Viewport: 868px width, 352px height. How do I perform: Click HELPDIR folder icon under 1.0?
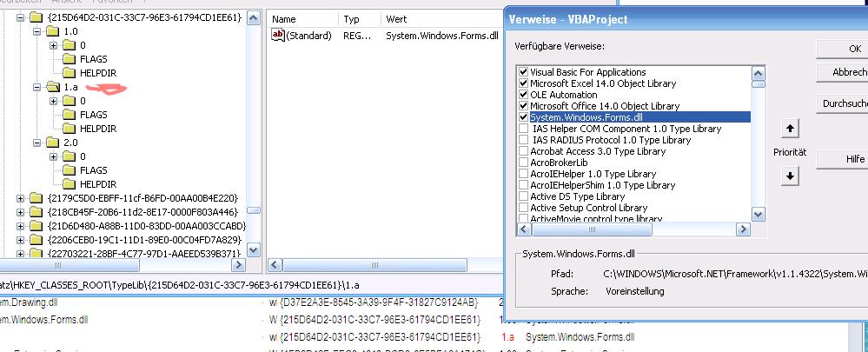point(70,73)
